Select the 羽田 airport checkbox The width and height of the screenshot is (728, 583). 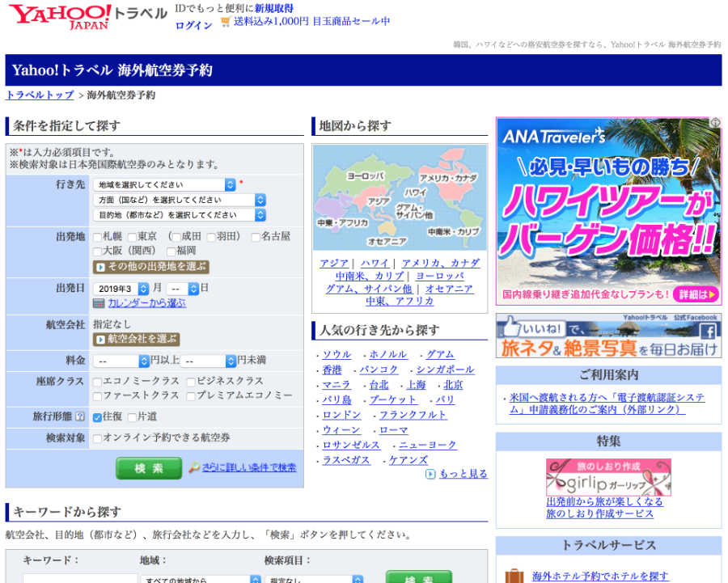211,237
